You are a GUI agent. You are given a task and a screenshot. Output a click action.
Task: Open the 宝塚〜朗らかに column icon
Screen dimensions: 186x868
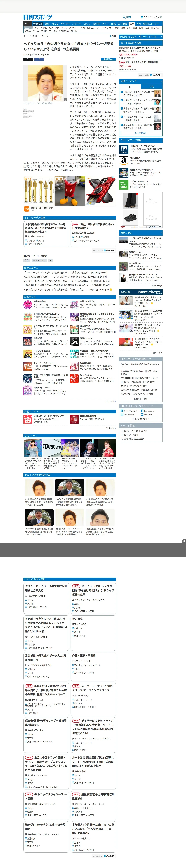click(74, 305)
